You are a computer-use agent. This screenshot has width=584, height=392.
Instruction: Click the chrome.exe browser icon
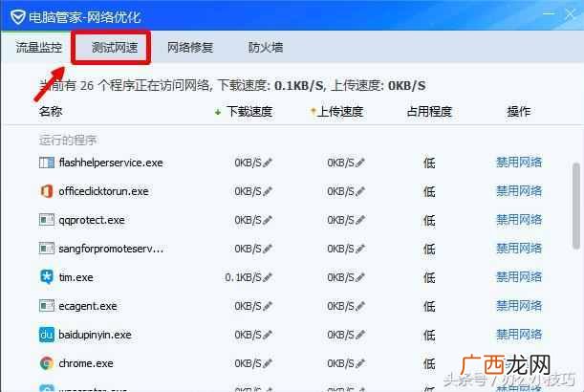coord(47,363)
